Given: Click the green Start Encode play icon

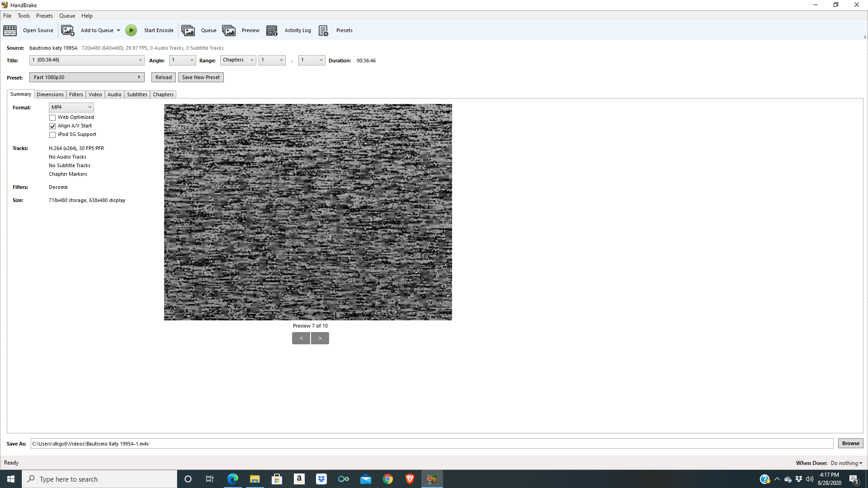Looking at the screenshot, I should point(131,30).
